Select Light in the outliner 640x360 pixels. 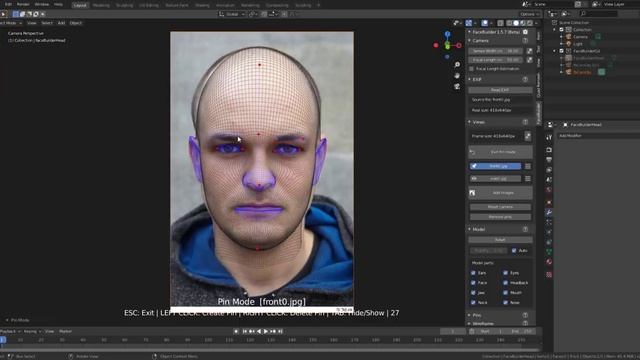tap(578, 44)
